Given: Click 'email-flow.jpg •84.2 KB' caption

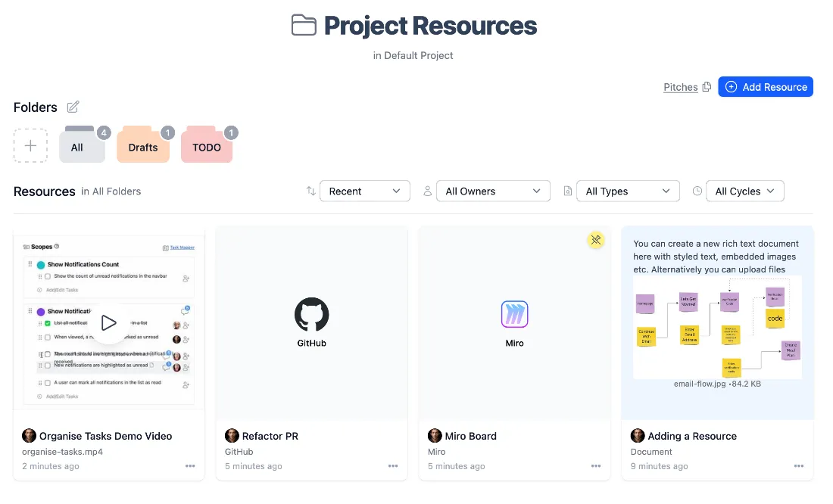Looking at the screenshot, I should click(x=717, y=384).
